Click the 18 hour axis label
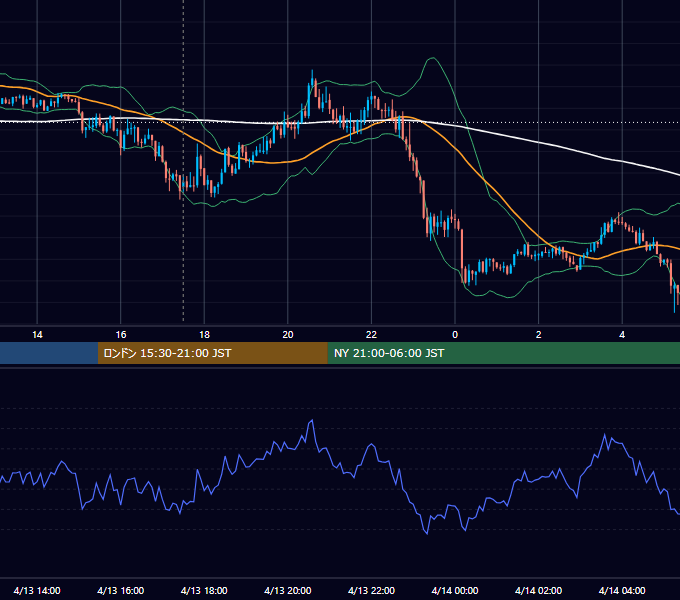 (204, 335)
